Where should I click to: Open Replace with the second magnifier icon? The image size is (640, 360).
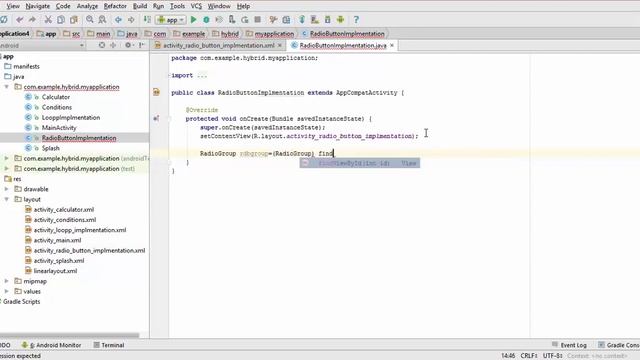[102, 20]
